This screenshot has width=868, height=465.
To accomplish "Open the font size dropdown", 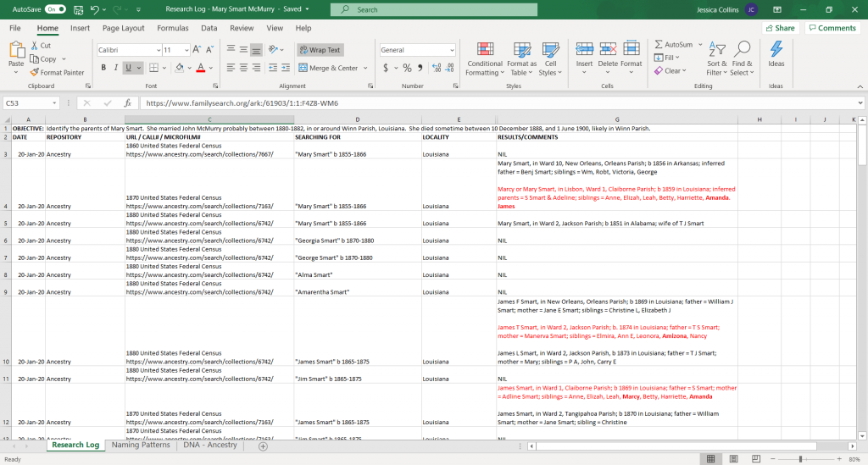I will pos(186,50).
